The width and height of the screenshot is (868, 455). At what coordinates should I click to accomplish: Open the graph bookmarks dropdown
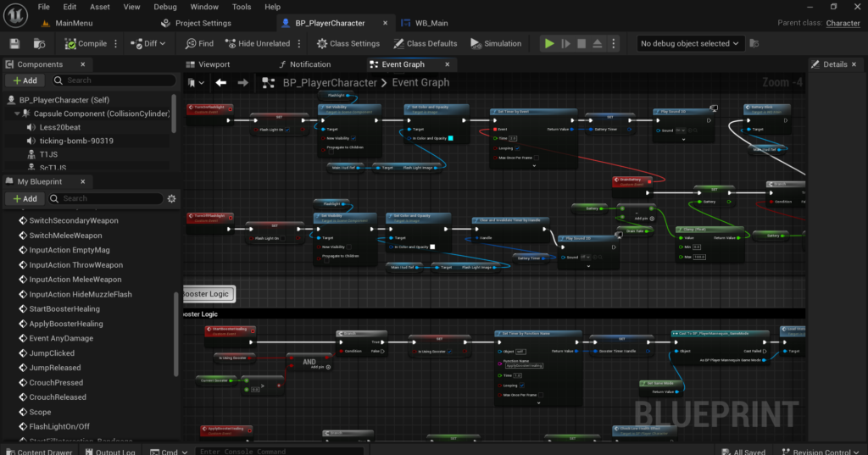pos(196,82)
